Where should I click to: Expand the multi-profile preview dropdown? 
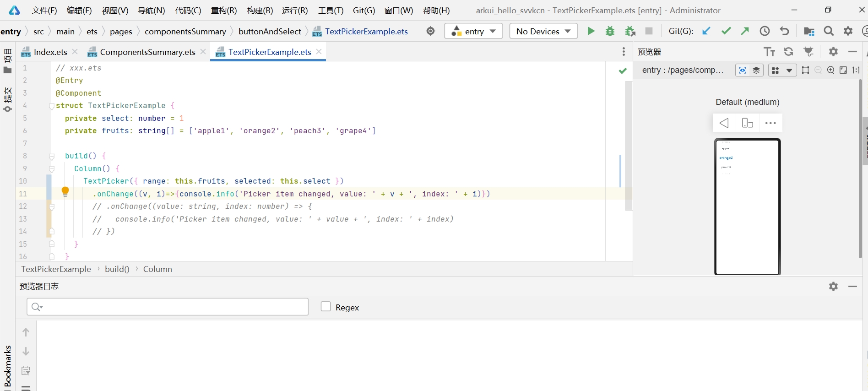coord(789,70)
